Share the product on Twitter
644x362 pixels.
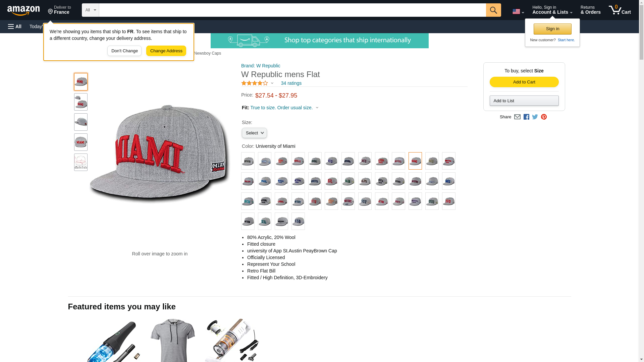tap(535, 117)
